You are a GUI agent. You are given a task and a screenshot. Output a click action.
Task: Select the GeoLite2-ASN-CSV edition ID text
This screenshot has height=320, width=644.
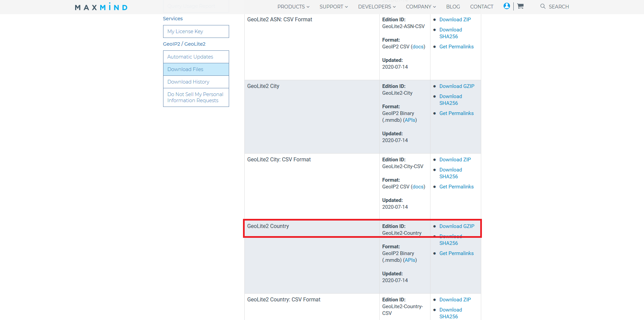403,26
